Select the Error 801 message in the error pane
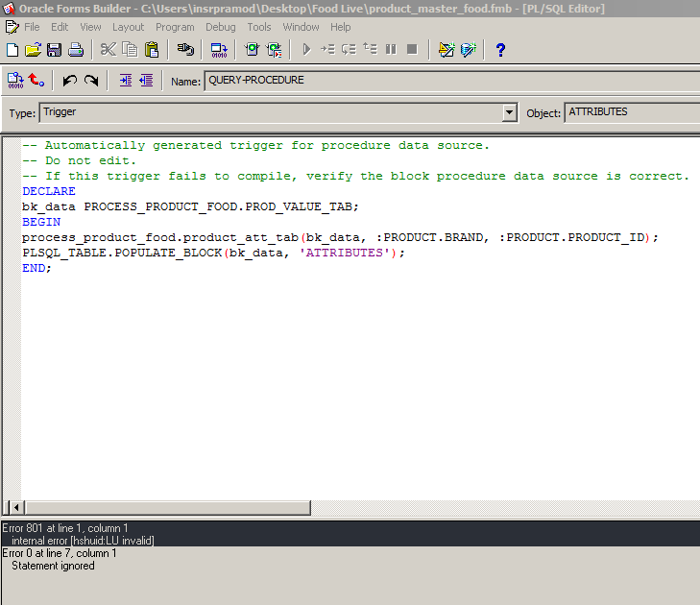Image resolution: width=700 pixels, height=605 pixels. [x=65, y=528]
